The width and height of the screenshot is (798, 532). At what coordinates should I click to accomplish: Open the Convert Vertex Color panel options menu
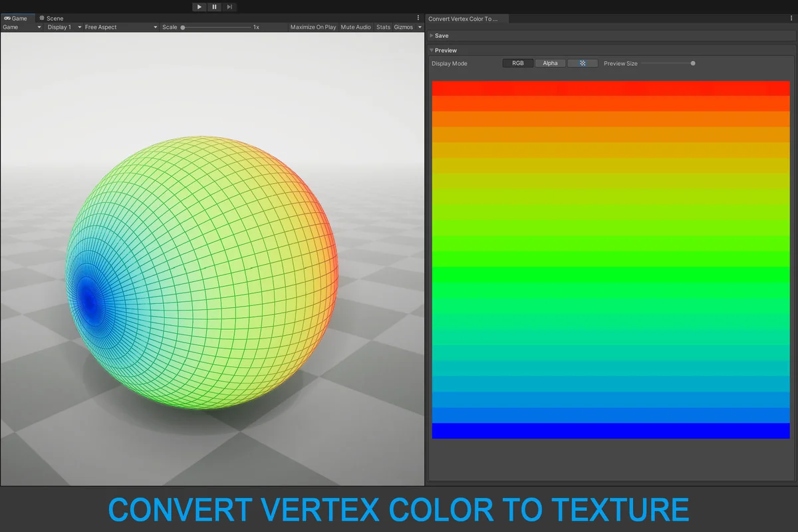coord(791,18)
